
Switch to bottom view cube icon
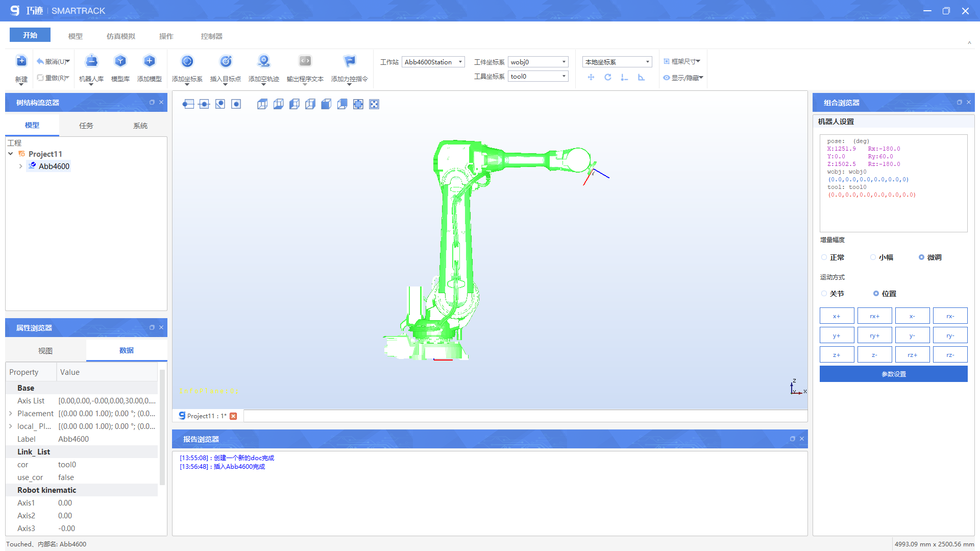click(x=278, y=104)
